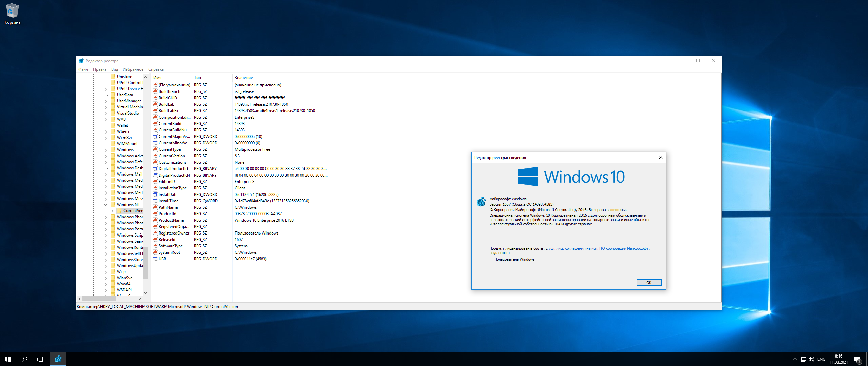Click the tree pane horizontal scrollbar thumb

tap(99, 299)
